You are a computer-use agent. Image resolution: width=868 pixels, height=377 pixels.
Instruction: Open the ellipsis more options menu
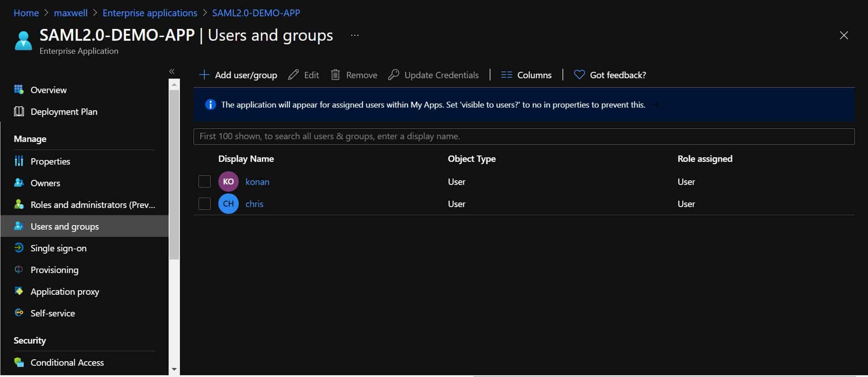(x=355, y=35)
